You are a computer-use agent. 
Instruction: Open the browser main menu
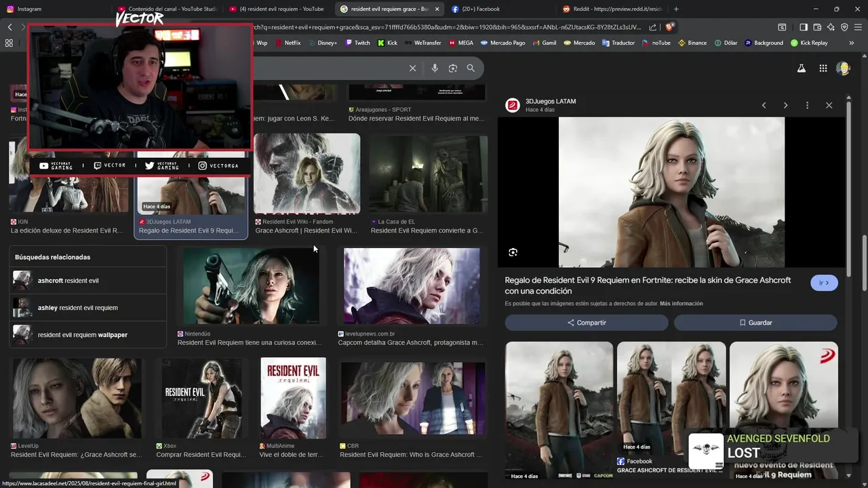[858, 27]
